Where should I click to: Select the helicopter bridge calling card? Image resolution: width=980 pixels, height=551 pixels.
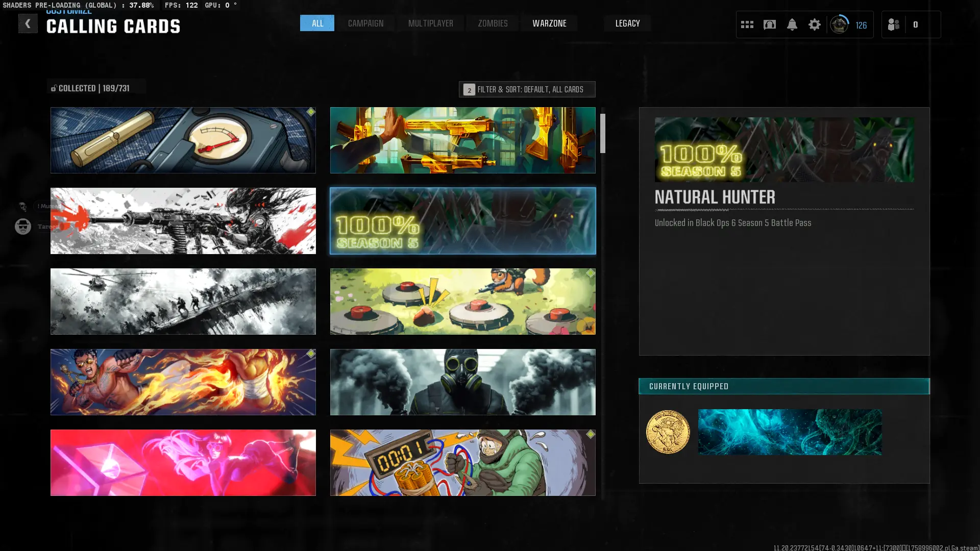pos(183,301)
